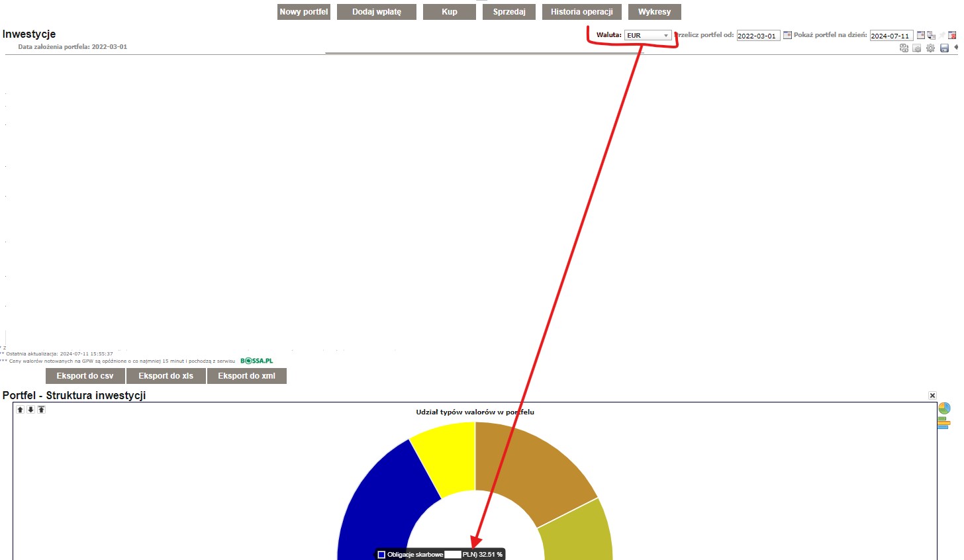Click the window-with-gear settings icon
This screenshot has width=964, height=560.
tap(917, 48)
